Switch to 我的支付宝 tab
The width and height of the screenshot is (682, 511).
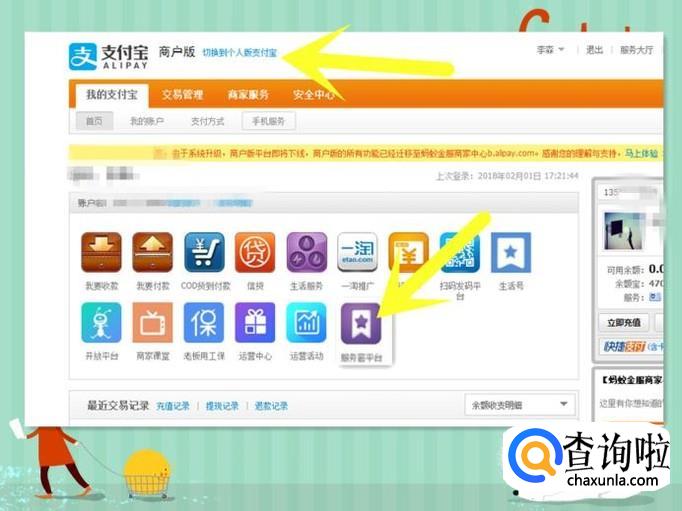click(x=112, y=94)
